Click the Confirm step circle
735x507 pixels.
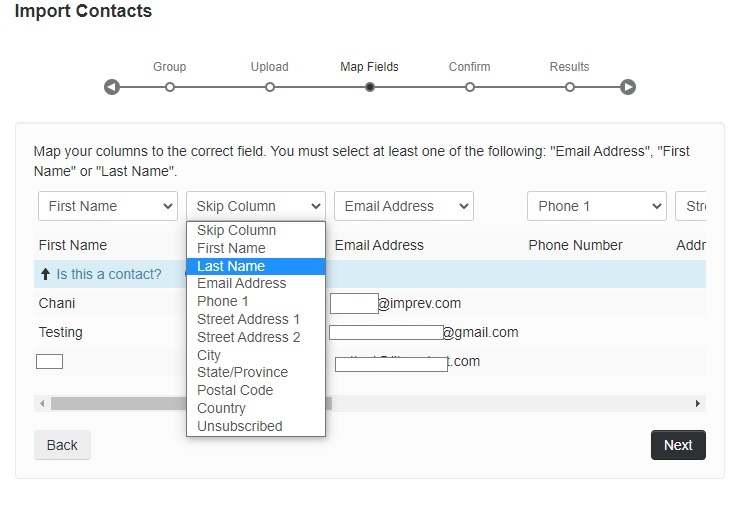(x=470, y=87)
